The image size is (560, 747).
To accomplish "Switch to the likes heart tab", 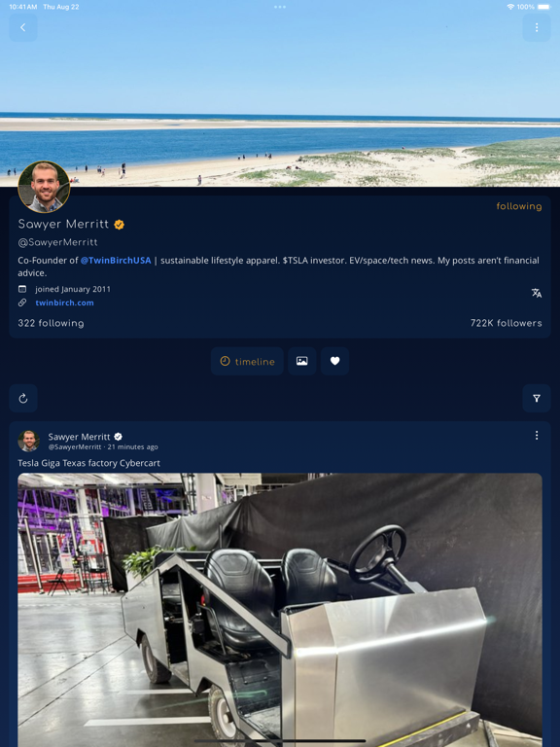I will pyautogui.click(x=334, y=361).
